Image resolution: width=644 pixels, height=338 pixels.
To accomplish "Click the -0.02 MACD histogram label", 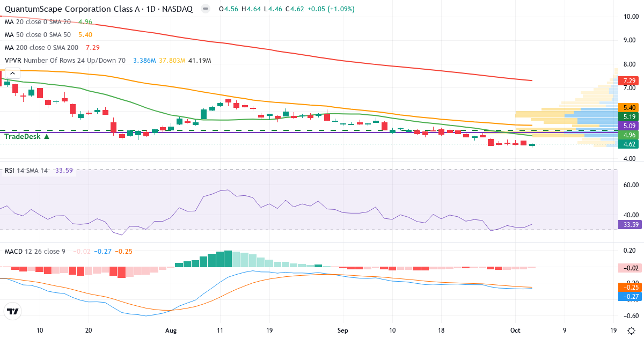I will [x=629, y=268].
